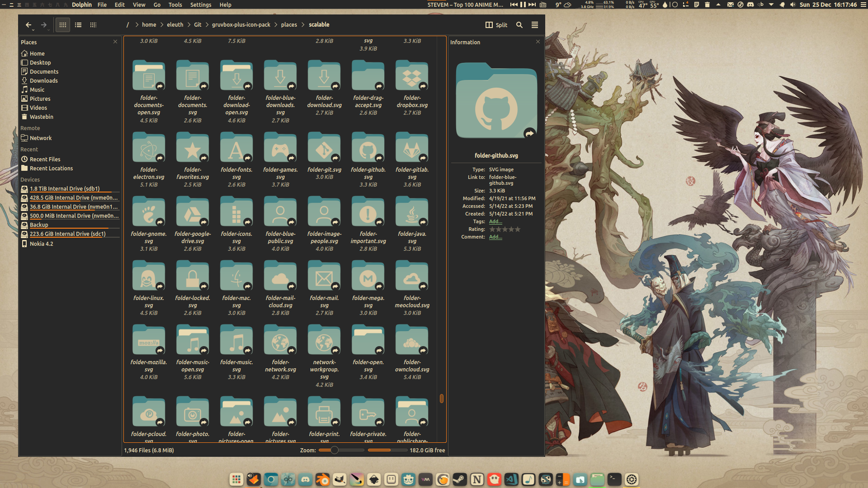The width and height of the screenshot is (868, 488).
Task: Expand the system tray down arrow
Action: click(771, 5)
